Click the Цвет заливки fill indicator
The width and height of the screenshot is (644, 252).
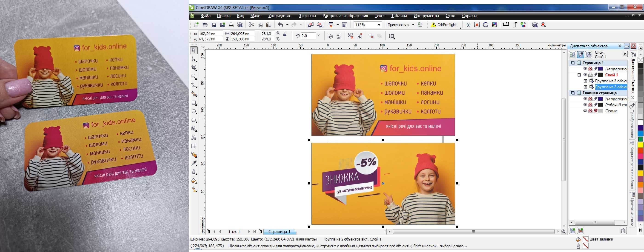[585, 239]
